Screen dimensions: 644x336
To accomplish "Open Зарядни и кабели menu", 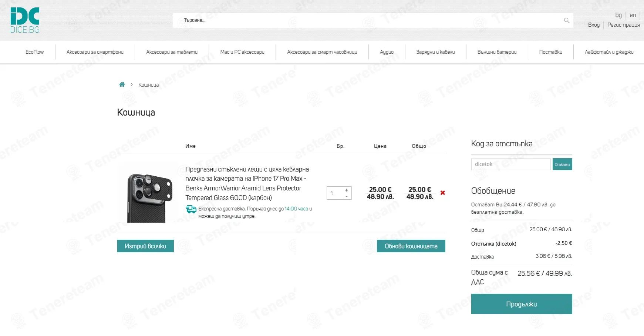I will (435, 52).
